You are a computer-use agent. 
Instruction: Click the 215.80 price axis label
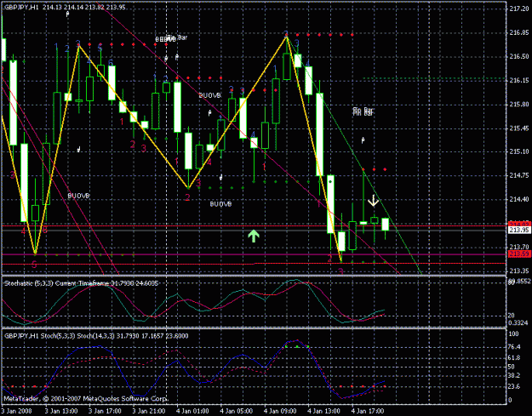[519, 105]
